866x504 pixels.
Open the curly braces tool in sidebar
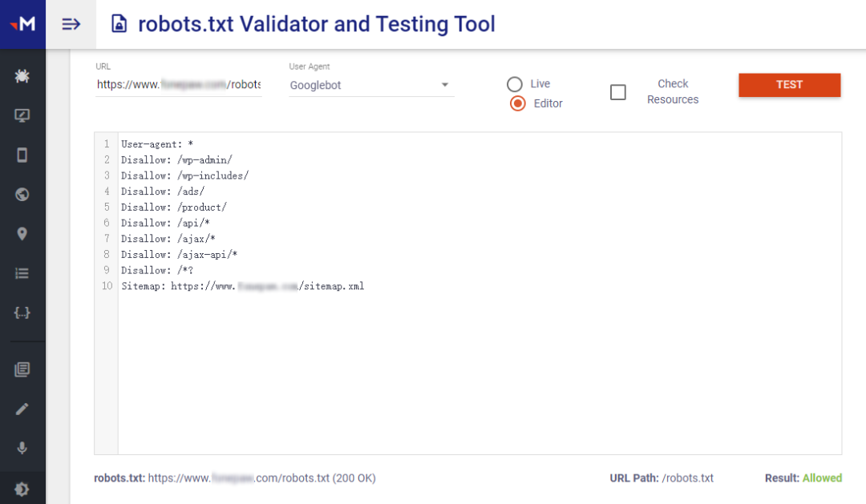coord(22,313)
